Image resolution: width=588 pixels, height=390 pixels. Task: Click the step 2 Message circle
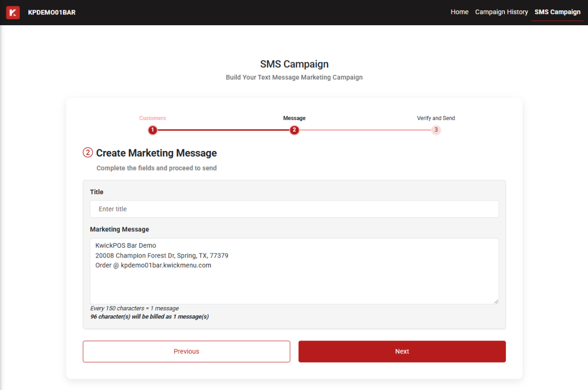point(295,130)
